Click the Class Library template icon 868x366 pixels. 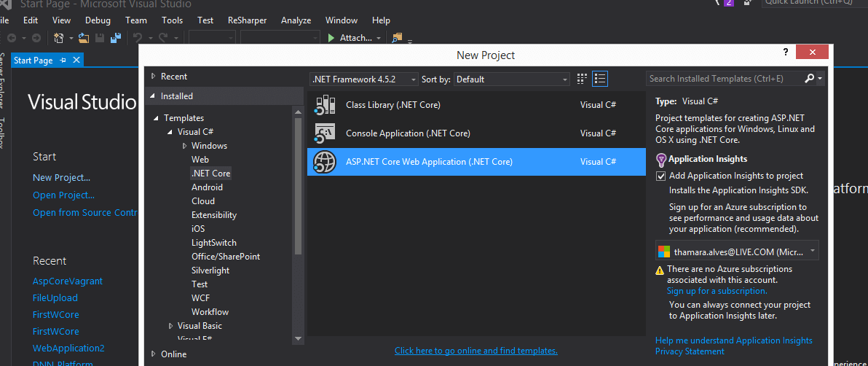coord(324,105)
